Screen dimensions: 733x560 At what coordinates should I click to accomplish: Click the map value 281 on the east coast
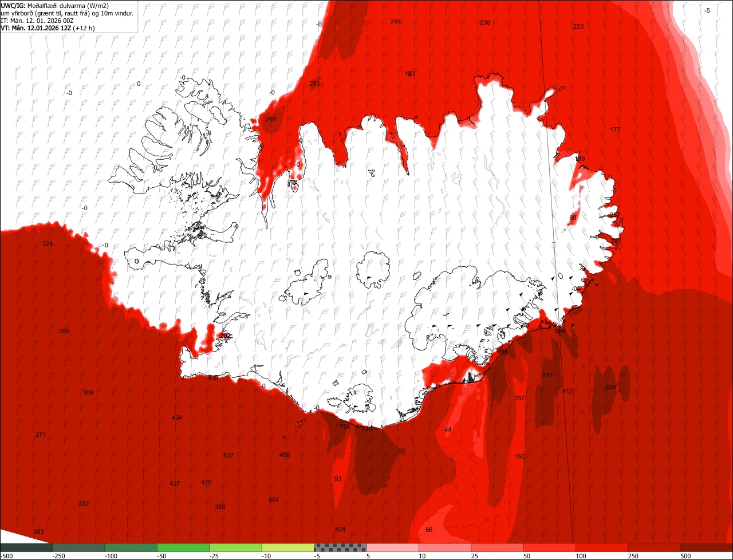tap(616, 241)
